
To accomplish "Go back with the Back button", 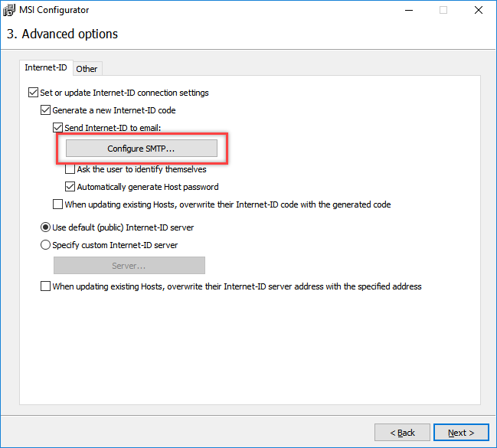I will pos(402,433).
